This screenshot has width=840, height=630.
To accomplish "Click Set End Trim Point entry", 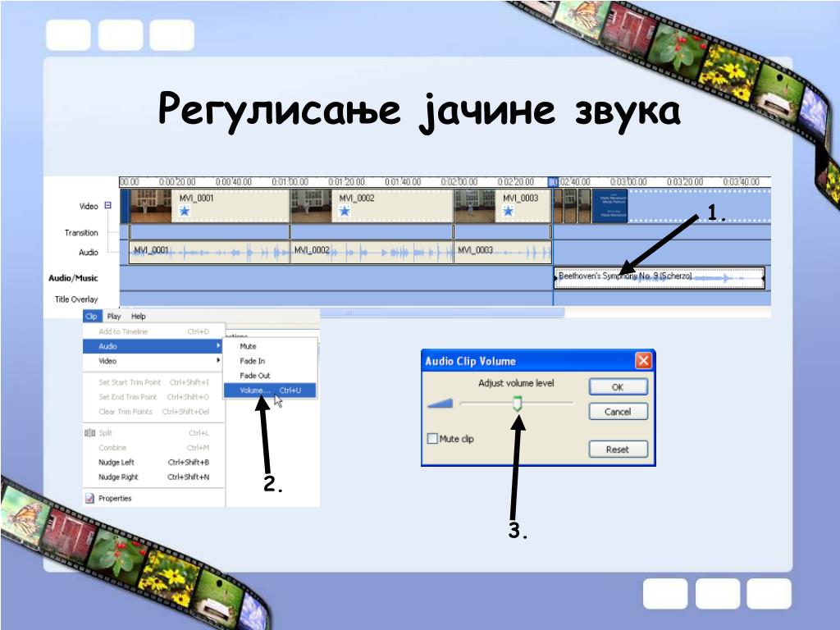I will [153, 397].
